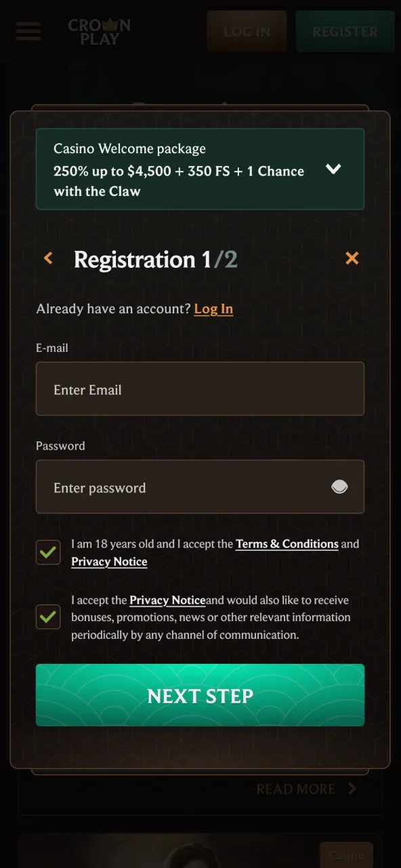The image size is (401, 868).
Task: Click the CrownPlay crown logo
Action: pos(100,31)
